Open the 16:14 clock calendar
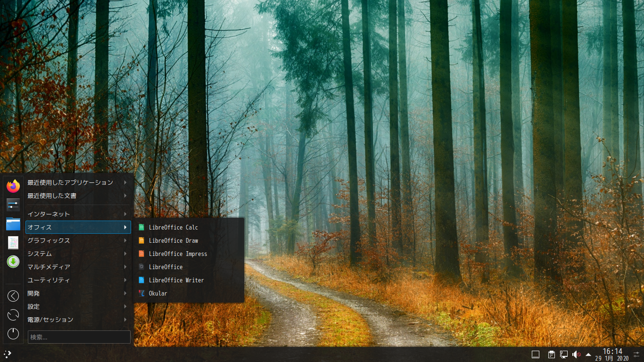 point(612,354)
